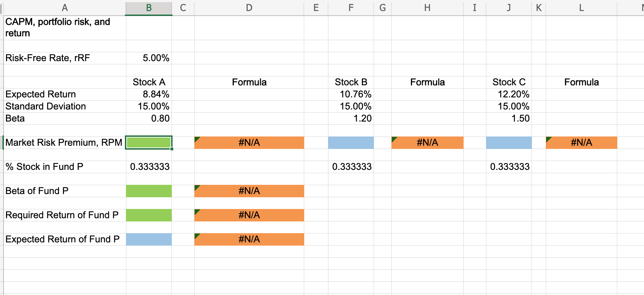644x295 pixels.
Task: Select blue Expected Return of Fund P cell
Action: [x=149, y=239]
